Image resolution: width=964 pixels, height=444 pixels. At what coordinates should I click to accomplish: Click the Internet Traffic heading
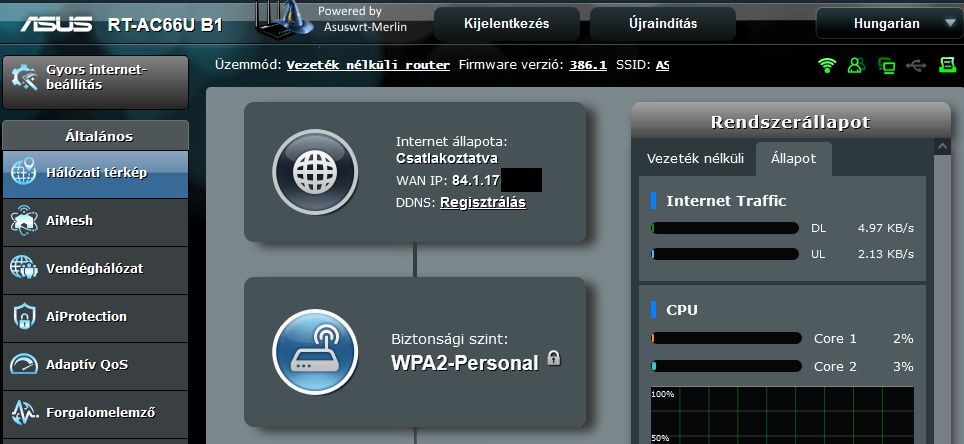point(726,201)
